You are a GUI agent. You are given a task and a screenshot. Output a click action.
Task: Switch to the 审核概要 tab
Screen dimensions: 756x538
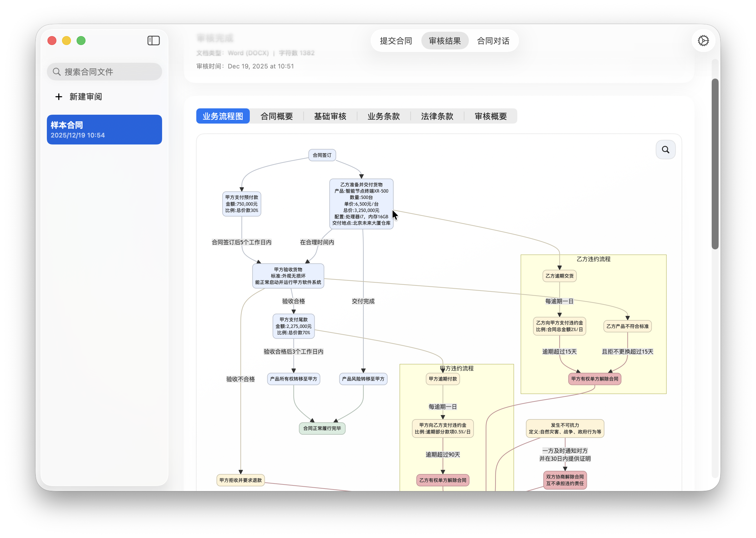(490, 116)
